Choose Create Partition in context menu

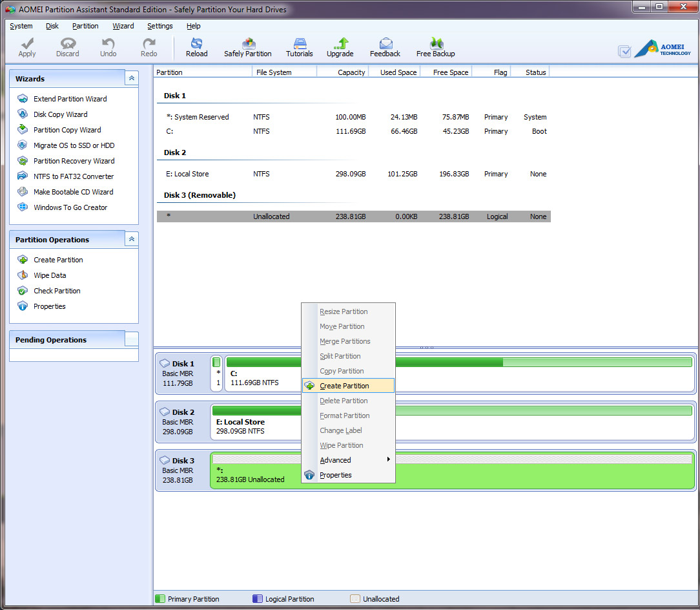point(344,386)
